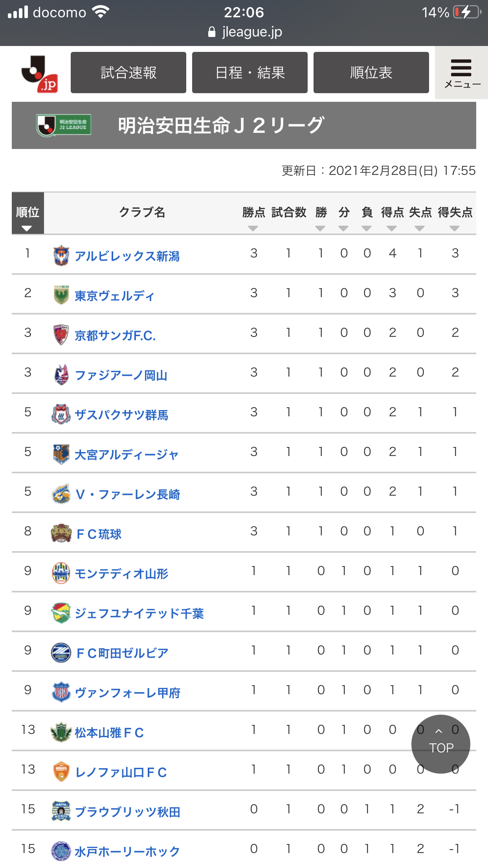This screenshot has height=868, width=488.
Task: Click the Albirex Niigata club crest
Action: click(x=61, y=255)
